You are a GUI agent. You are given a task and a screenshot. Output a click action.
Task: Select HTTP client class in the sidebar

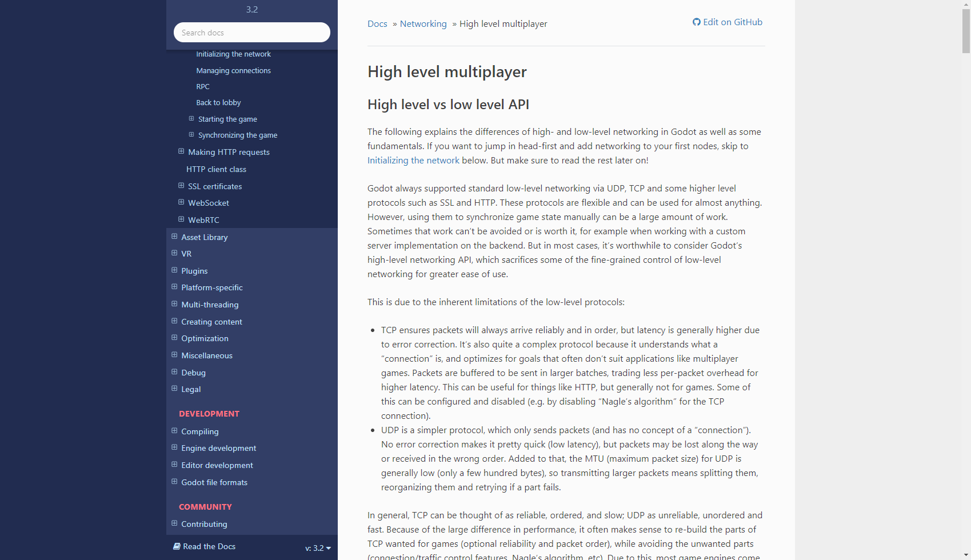point(216,169)
